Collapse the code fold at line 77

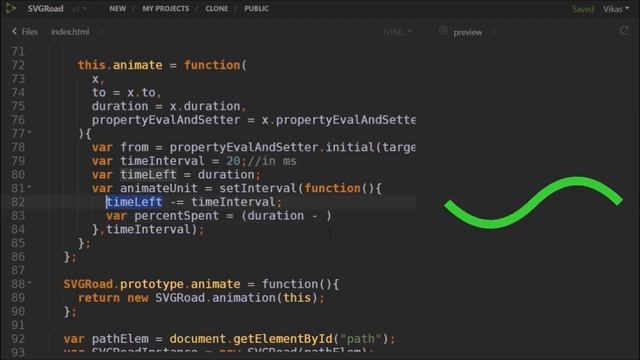(x=29, y=132)
